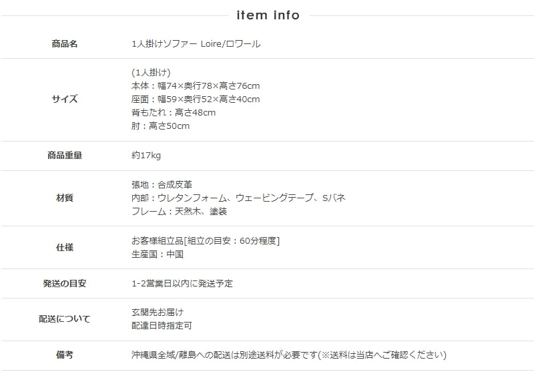Click the "item info" heading

268,15
